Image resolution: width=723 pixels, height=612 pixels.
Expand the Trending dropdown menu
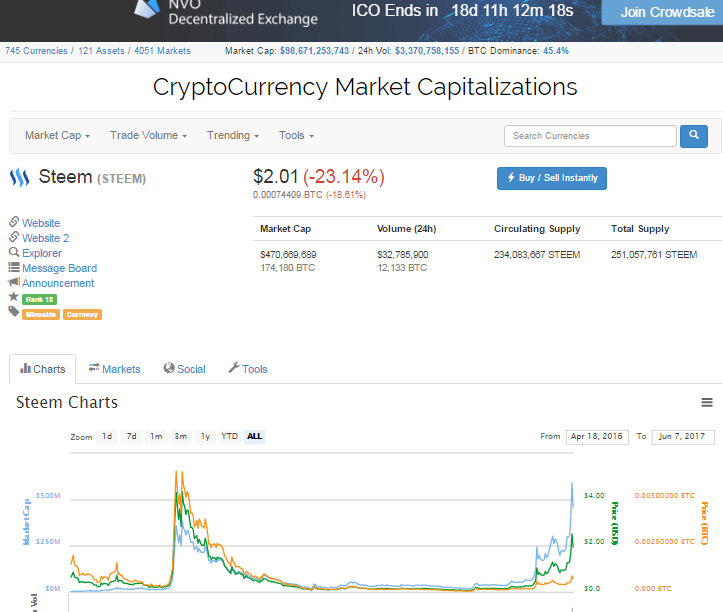(233, 136)
